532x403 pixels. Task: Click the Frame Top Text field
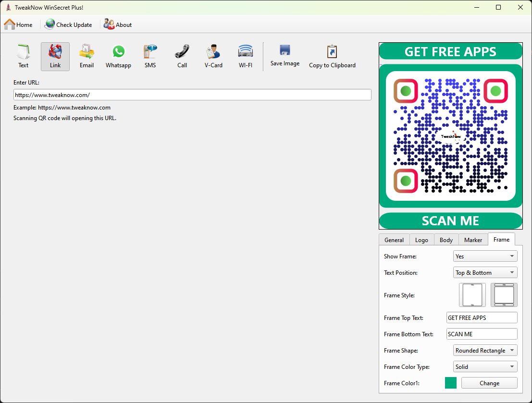(x=482, y=318)
